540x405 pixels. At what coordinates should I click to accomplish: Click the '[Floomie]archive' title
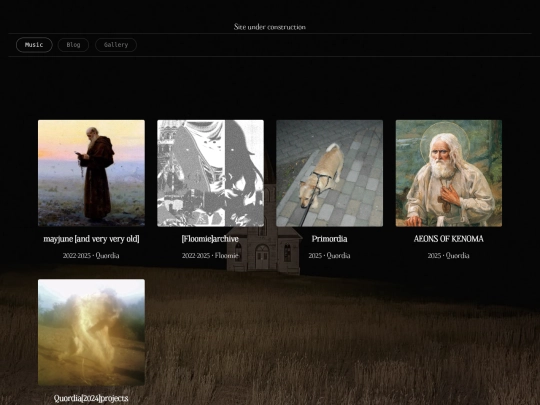[210, 239]
